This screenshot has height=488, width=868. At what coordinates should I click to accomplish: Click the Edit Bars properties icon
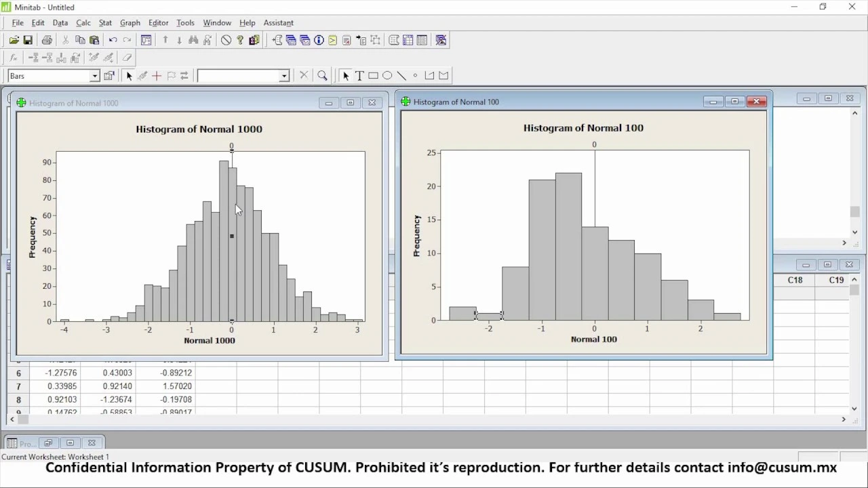pos(108,76)
